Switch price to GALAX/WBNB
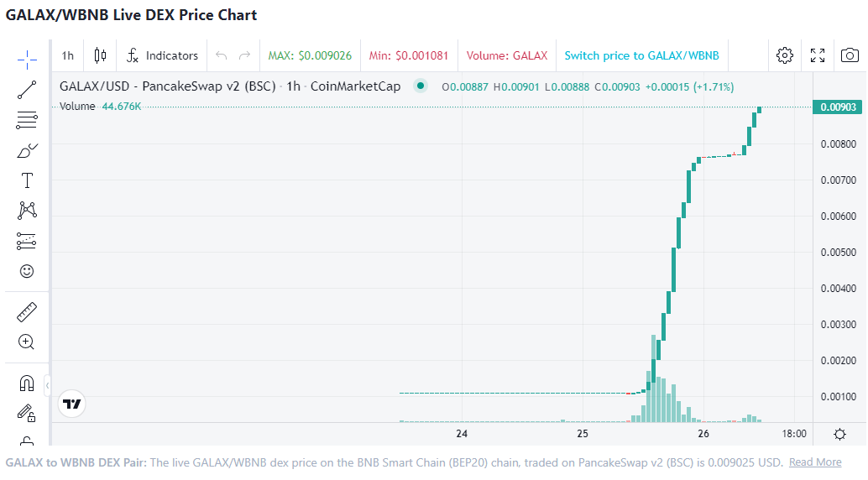Image resolution: width=868 pixels, height=480 pixels. click(x=641, y=55)
